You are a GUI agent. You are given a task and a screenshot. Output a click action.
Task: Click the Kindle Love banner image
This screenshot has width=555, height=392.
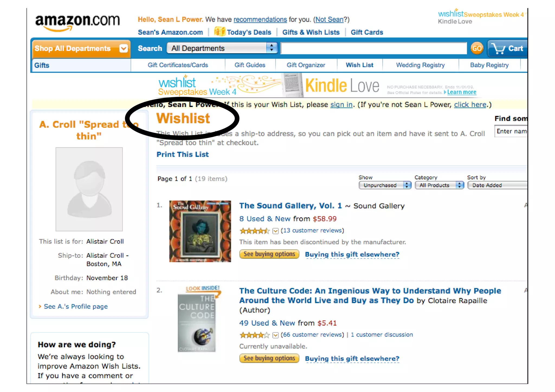317,85
